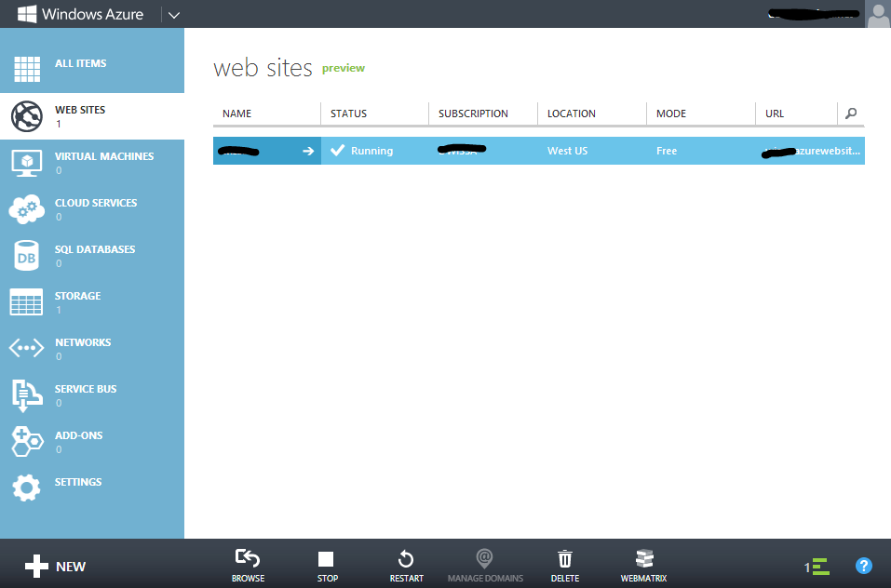Click the All Items grid icon
The image size is (891, 588).
pyautogui.click(x=27, y=69)
